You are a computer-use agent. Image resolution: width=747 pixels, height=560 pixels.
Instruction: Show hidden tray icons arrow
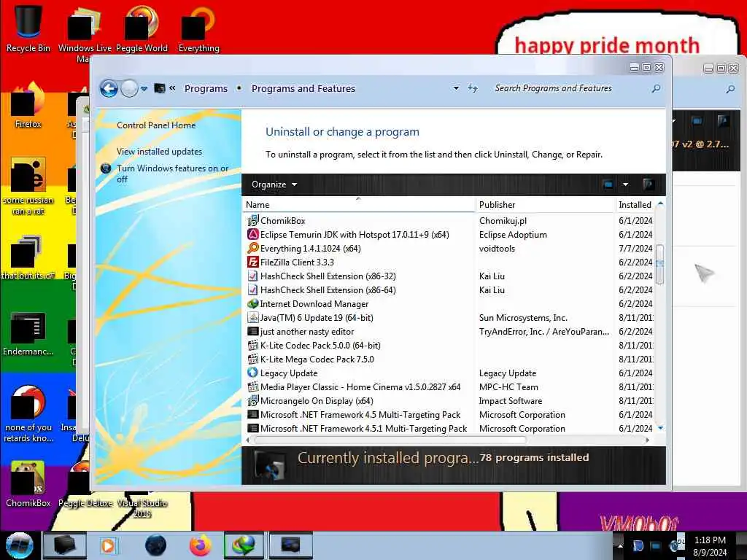pos(620,545)
